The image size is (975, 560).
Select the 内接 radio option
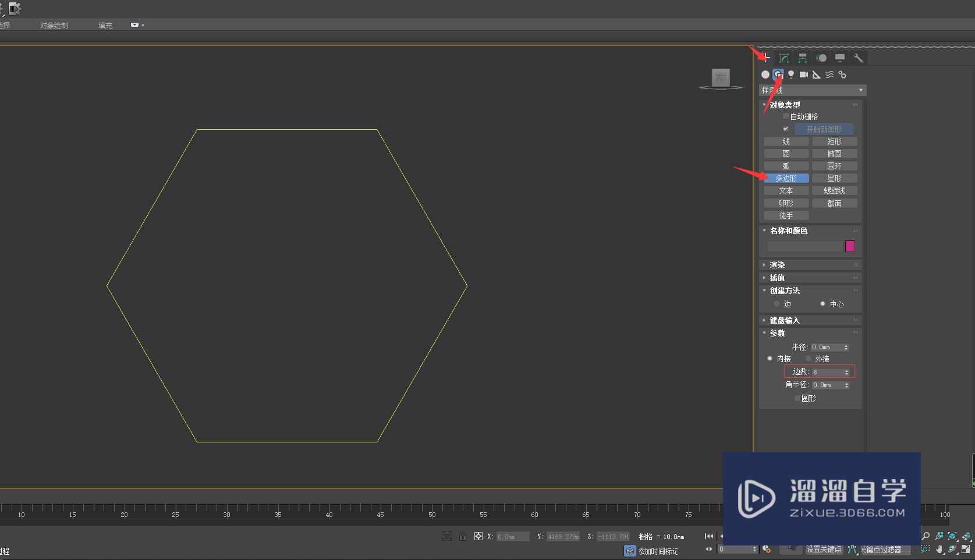(770, 359)
